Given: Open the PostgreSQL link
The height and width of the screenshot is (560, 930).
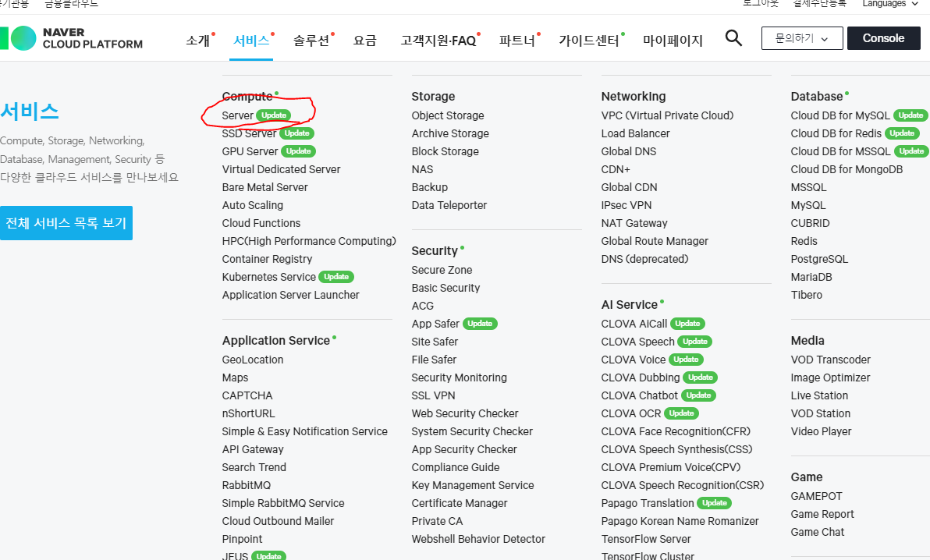Looking at the screenshot, I should (819, 259).
